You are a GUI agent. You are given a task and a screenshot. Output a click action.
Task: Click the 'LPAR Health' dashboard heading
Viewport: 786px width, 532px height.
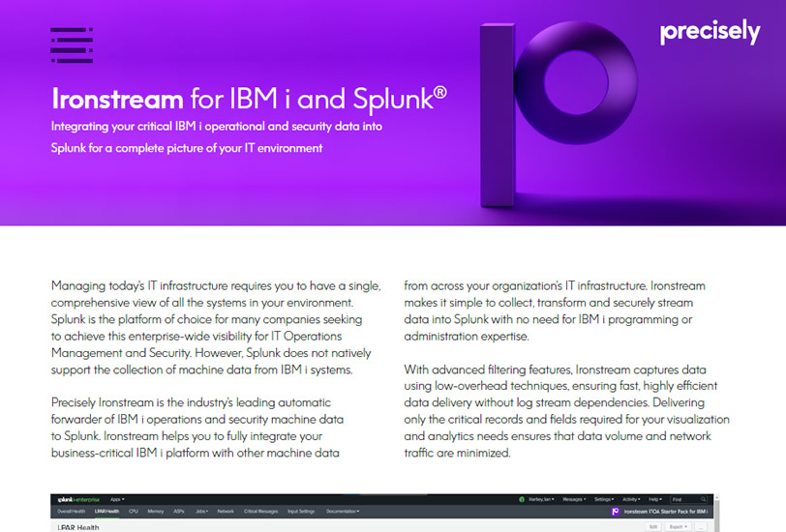(x=78, y=527)
